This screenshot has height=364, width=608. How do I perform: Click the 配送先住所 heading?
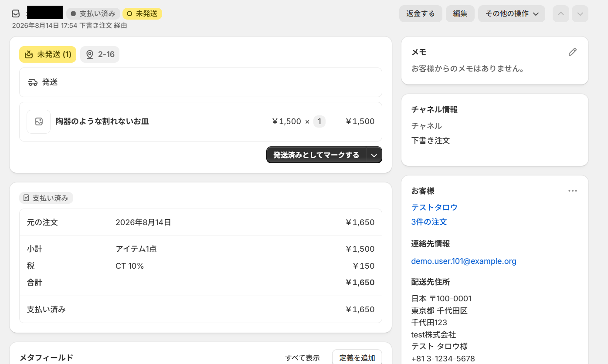point(431,282)
